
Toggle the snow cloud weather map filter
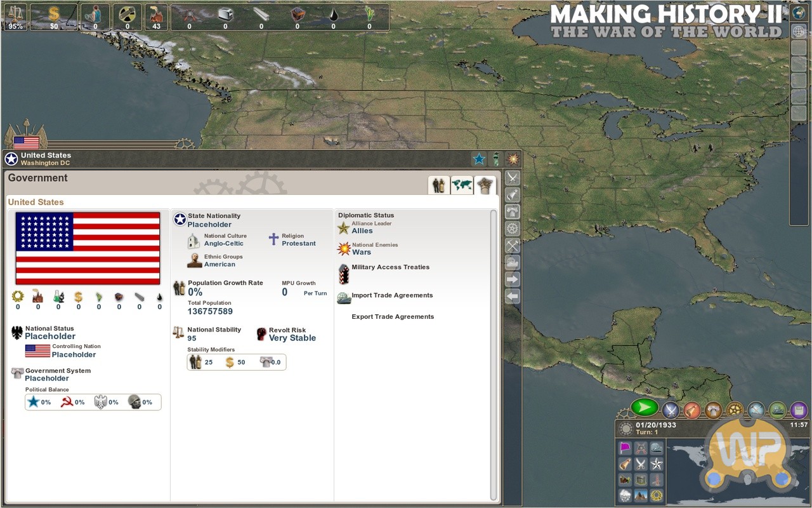click(x=625, y=495)
